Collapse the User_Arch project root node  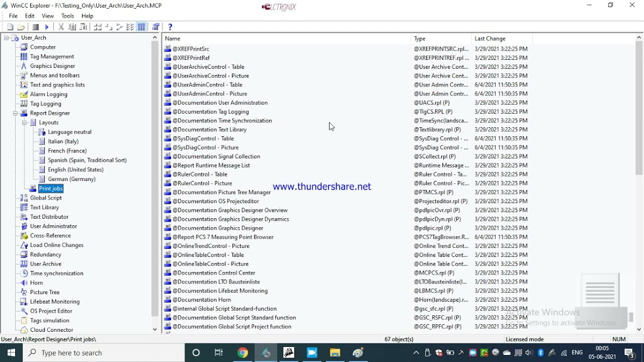(7, 38)
